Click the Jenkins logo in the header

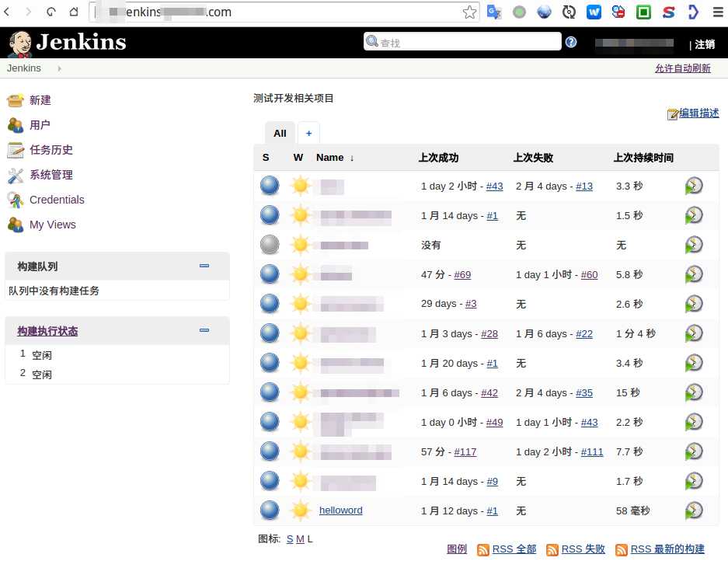coord(67,43)
